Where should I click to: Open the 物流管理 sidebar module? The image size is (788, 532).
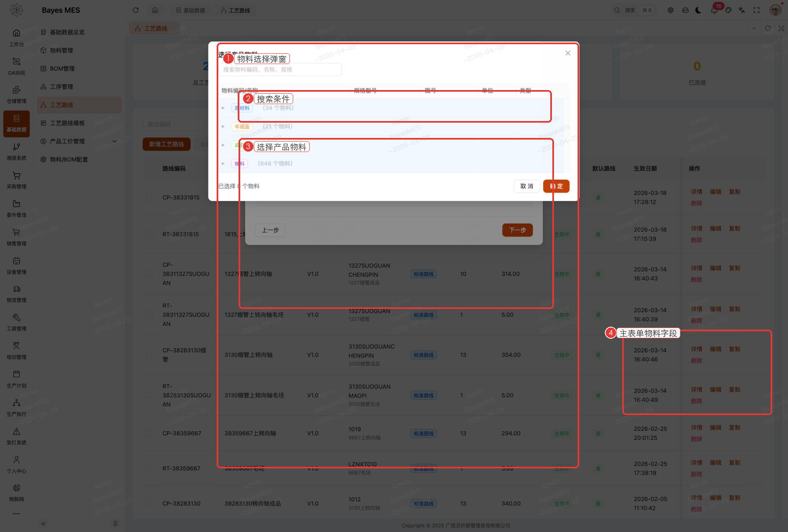[x=17, y=294]
